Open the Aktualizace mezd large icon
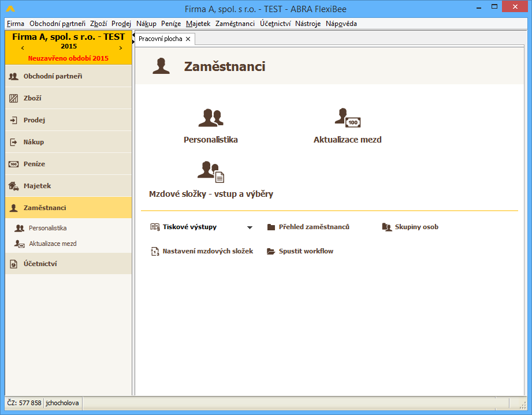Screen dimensions: 532x415 pyautogui.click(x=347, y=118)
